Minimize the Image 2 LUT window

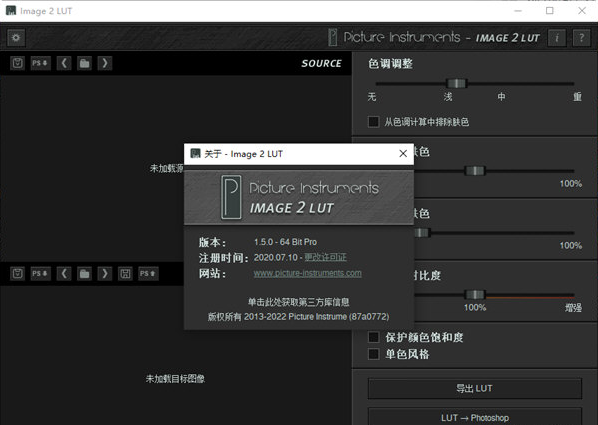[518, 11]
